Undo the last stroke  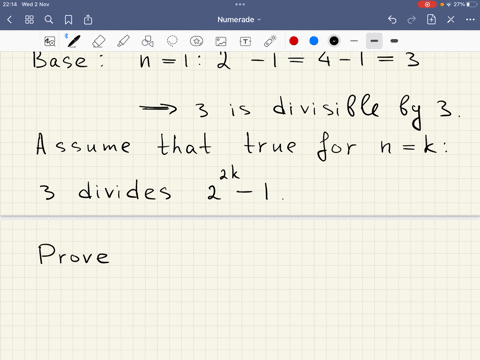click(392, 20)
